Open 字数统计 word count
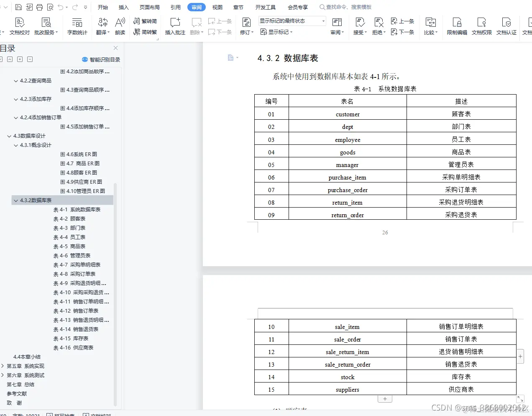532x416 pixels. [x=77, y=25]
